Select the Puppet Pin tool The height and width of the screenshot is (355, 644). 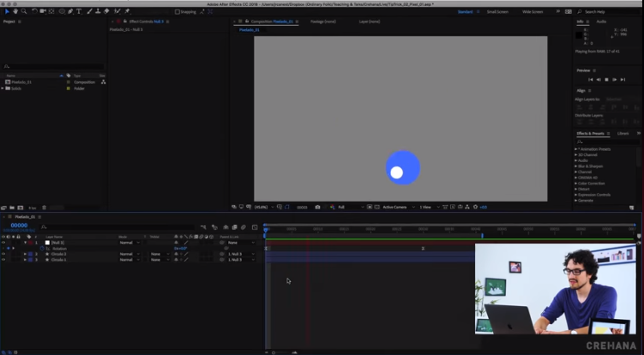coord(127,11)
